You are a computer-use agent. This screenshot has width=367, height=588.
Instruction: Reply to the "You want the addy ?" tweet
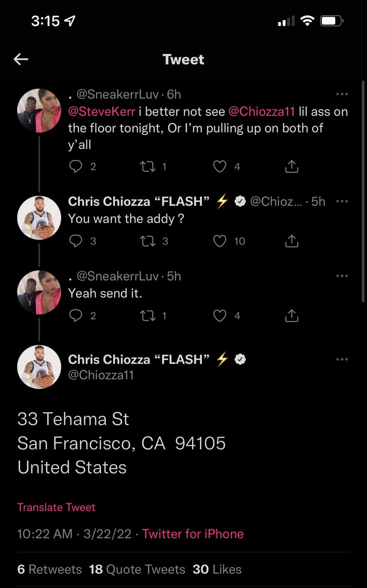[x=75, y=241]
